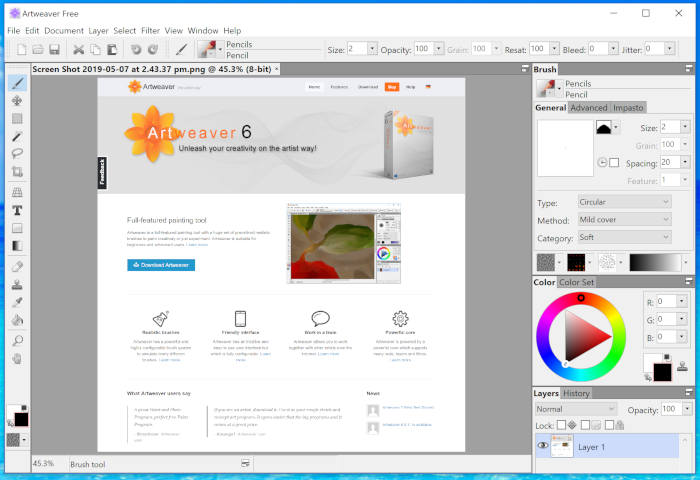
Task: Click the Copy toolbar icon
Action: 95,49
